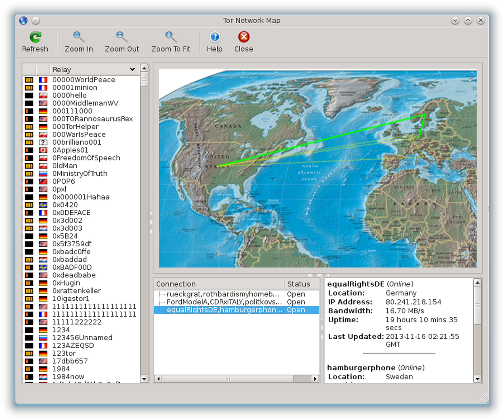Select relay 0xBADF00D

(x=72, y=267)
